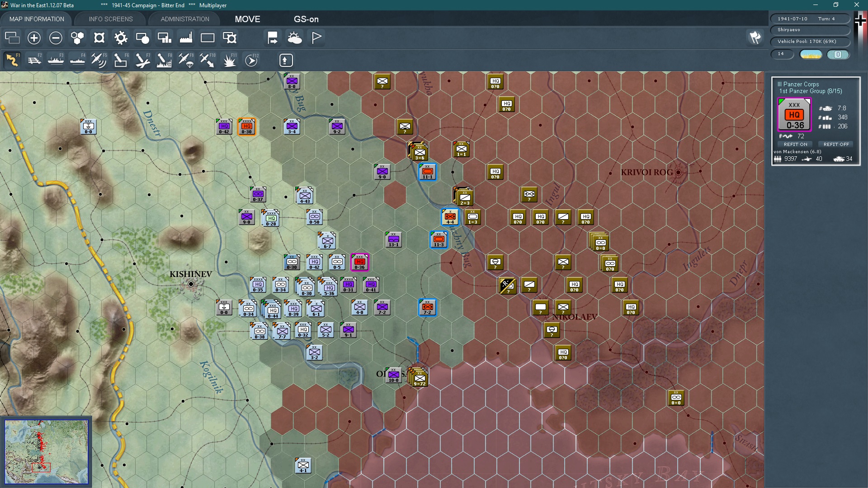
Task: Click the Vehicle Pool 170K bar
Action: click(810, 41)
